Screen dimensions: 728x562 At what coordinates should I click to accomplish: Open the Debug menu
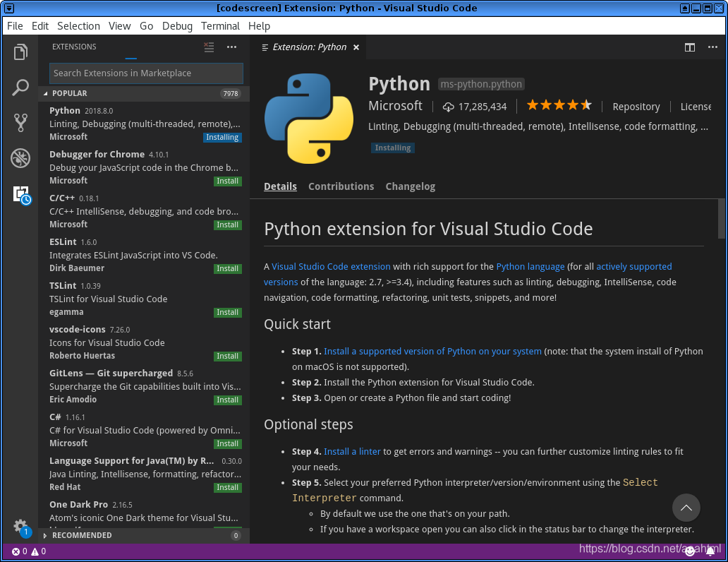(177, 26)
